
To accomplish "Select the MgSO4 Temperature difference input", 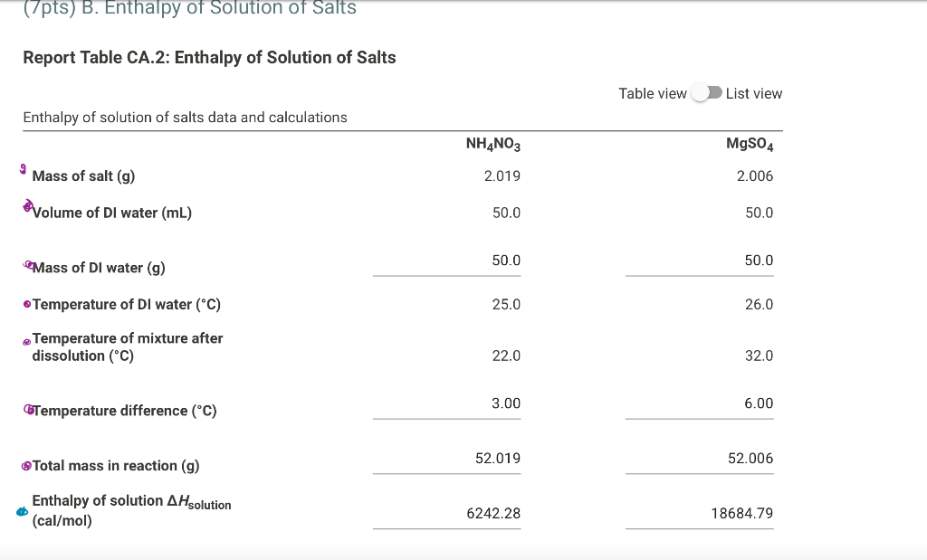I will tap(699, 404).
